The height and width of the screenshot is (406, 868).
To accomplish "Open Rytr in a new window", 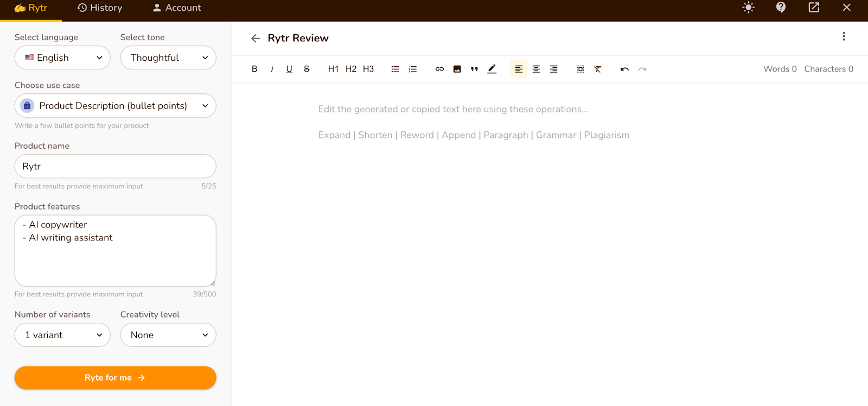I will coord(814,7).
